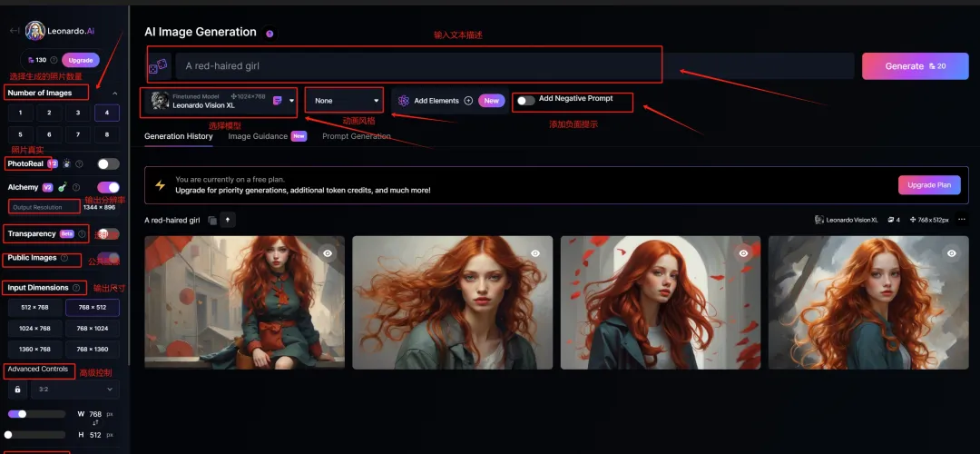Click the up-arrow reuse prompt icon
Screen dimensions: 980x454
coord(227,220)
